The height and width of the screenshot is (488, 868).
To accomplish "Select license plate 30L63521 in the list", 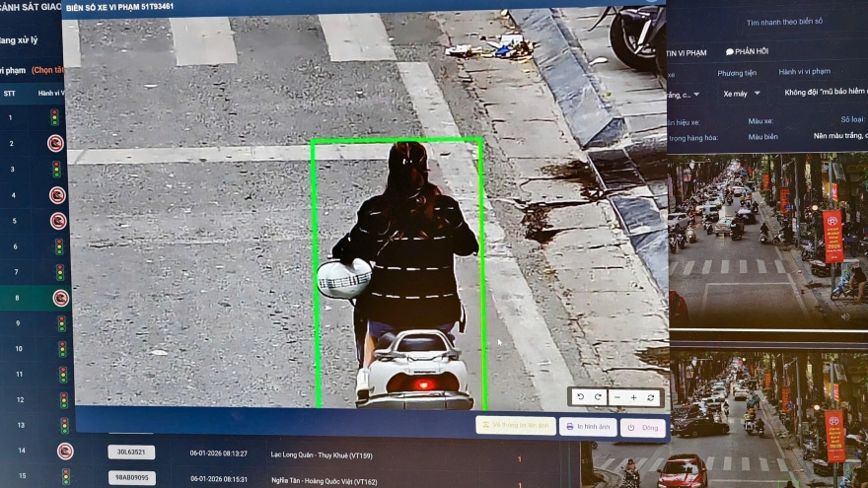I will [131, 453].
